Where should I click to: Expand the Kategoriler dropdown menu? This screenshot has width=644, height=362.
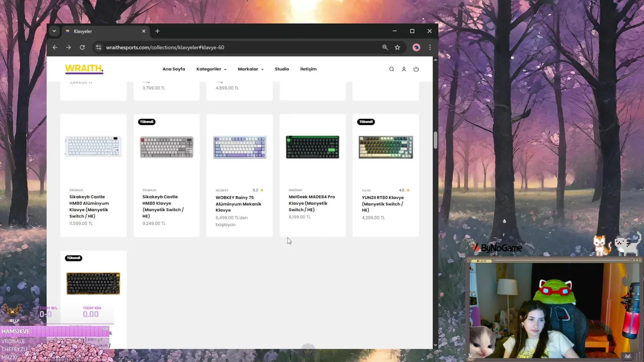pos(211,69)
